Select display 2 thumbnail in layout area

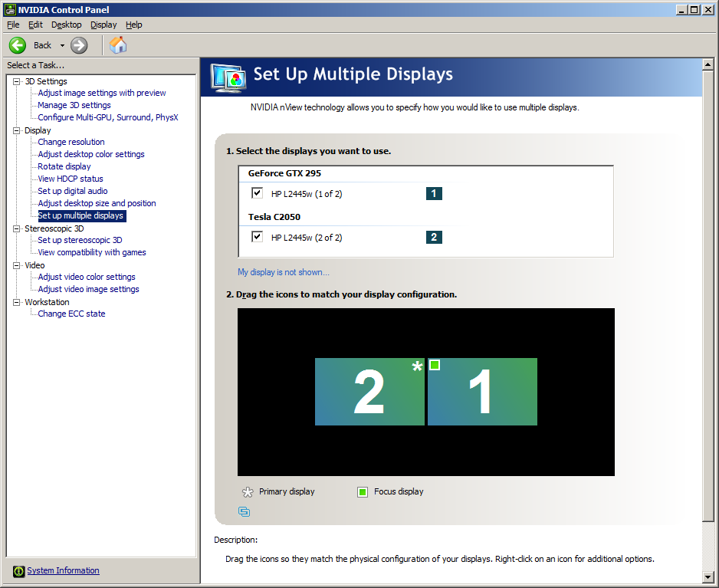[369, 392]
